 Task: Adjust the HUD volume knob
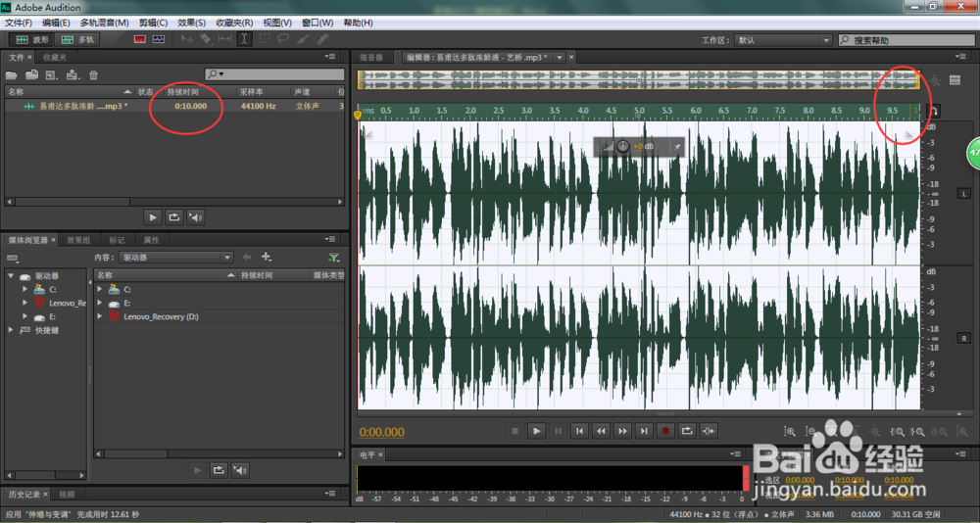(623, 147)
